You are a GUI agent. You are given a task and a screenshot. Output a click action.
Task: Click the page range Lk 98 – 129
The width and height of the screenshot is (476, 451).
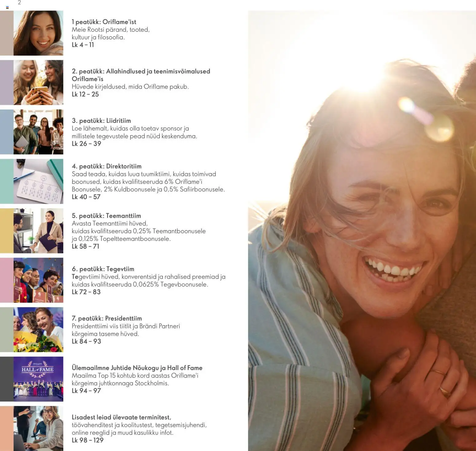(x=88, y=440)
